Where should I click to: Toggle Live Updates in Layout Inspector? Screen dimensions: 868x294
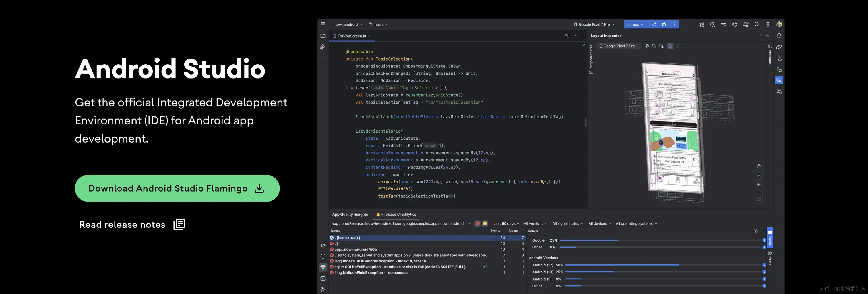click(x=670, y=46)
